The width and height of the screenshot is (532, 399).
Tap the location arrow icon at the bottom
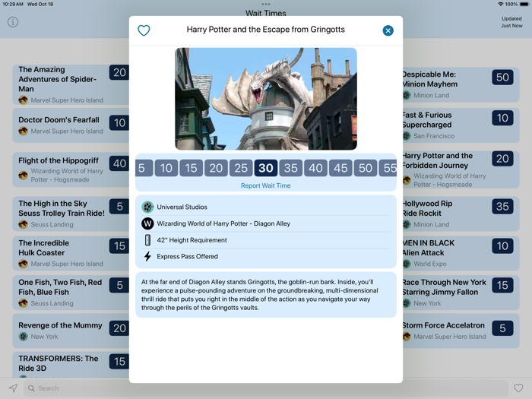[13, 388]
